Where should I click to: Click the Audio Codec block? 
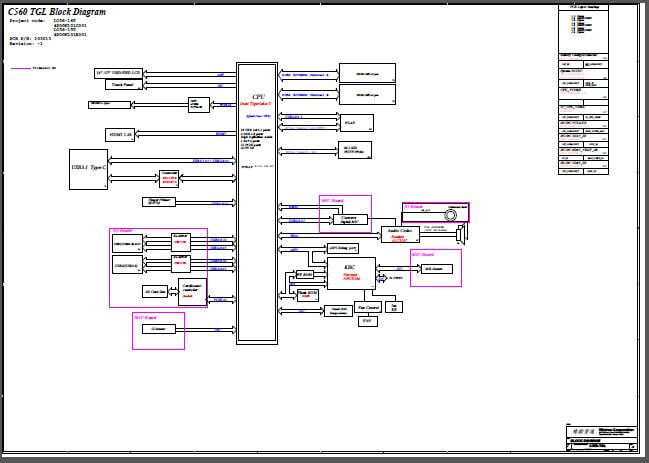click(x=399, y=233)
